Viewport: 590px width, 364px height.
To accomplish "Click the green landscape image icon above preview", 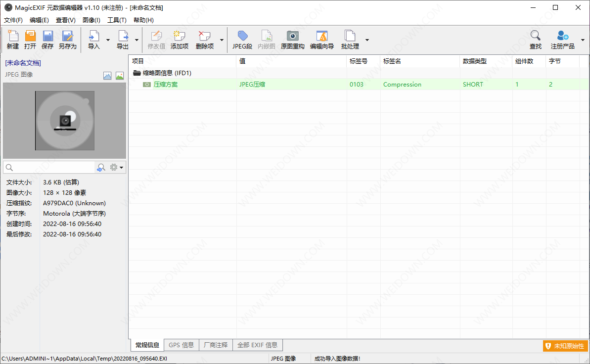I will (x=120, y=76).
